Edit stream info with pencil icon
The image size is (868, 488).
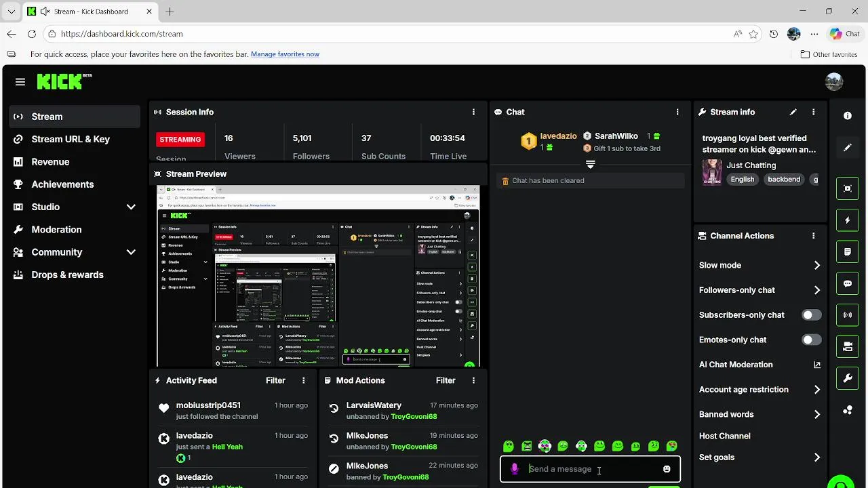793,112
